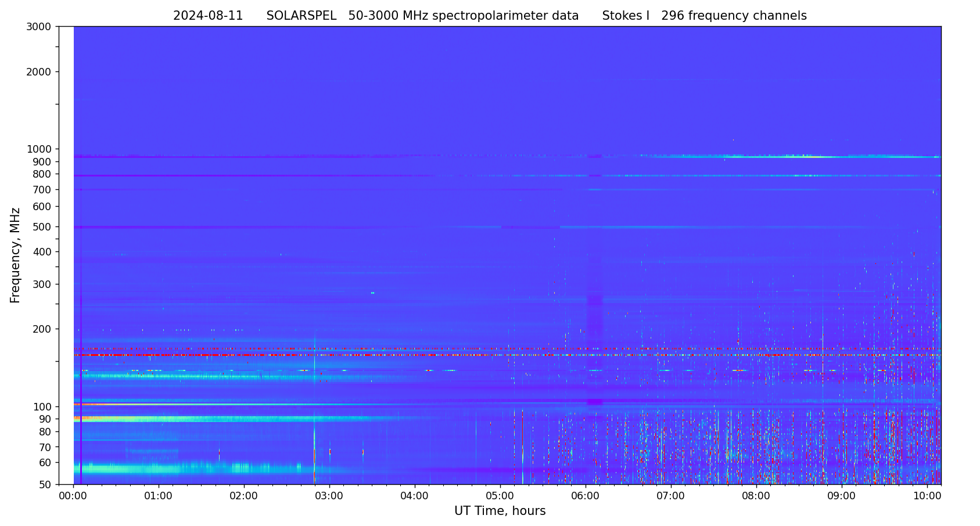This screenshot has width=980, height=526.
Task: Click the 3000 MHz frequency tick label
Action: point(40,27)
